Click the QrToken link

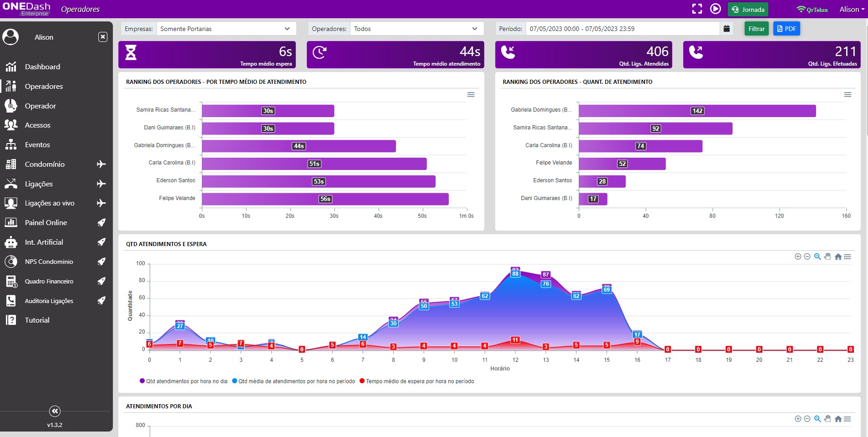coord(812,9)
